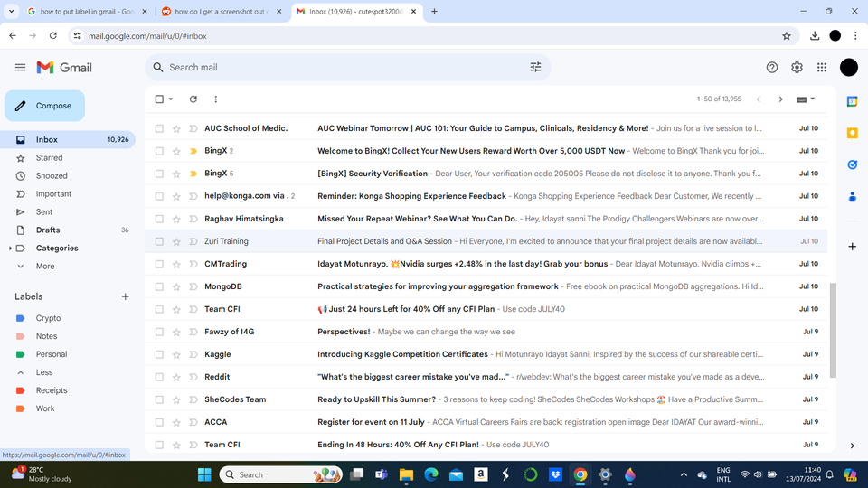Open Windows Start menu
Viewport: 868px width, 488px height.
pyautogui.click(x=204, y=474)
